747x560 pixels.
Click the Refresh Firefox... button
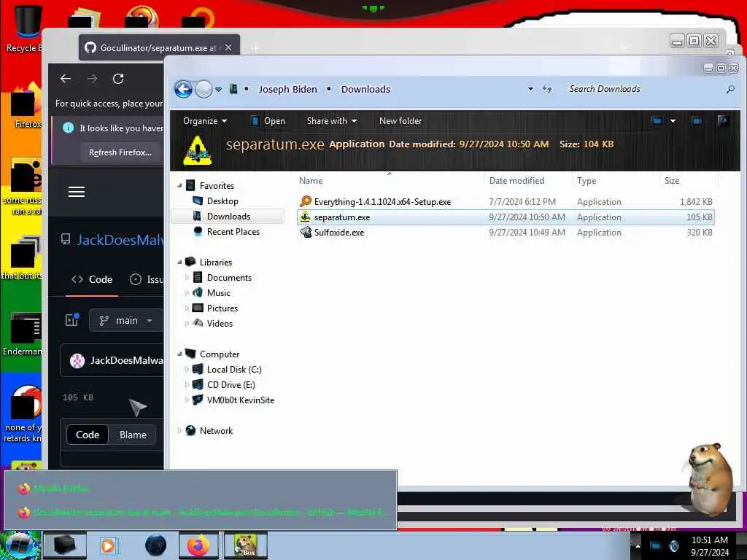point(120,152)
